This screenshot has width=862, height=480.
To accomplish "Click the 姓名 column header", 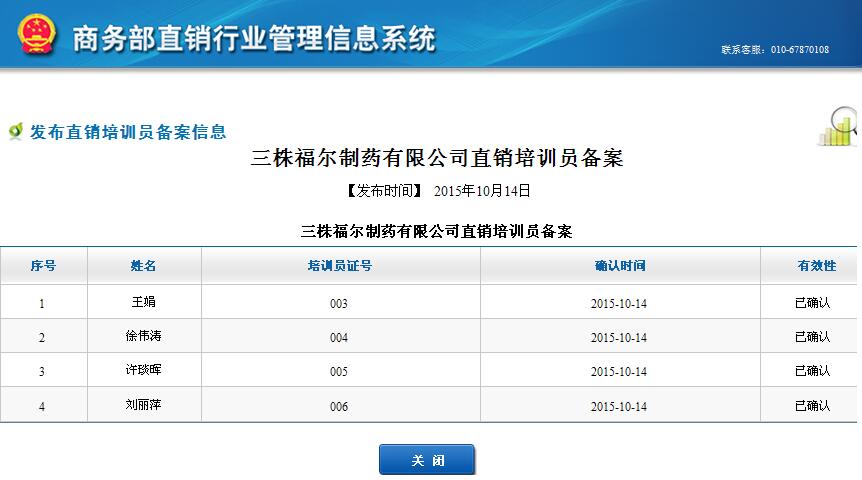I will (x=144, y=266).
